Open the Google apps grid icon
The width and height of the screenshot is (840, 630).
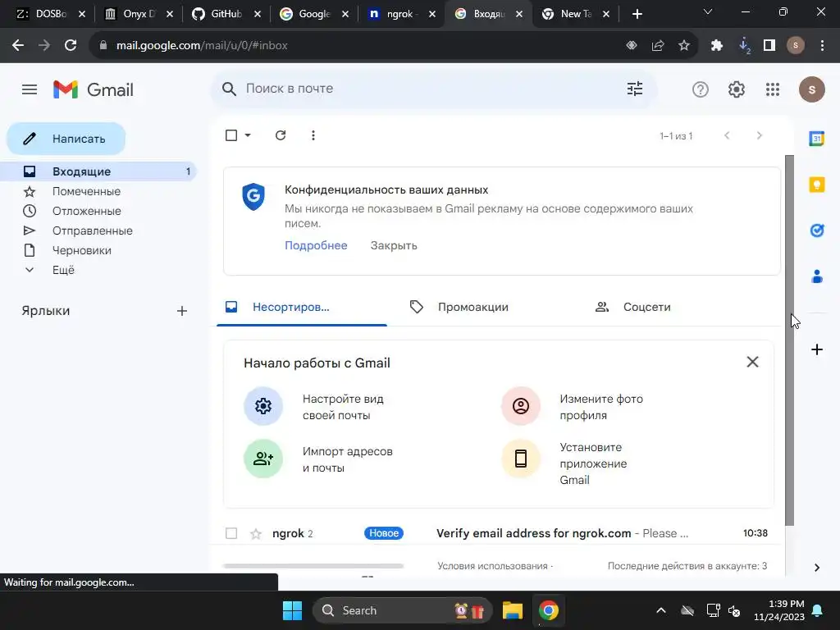coord(773,89)
